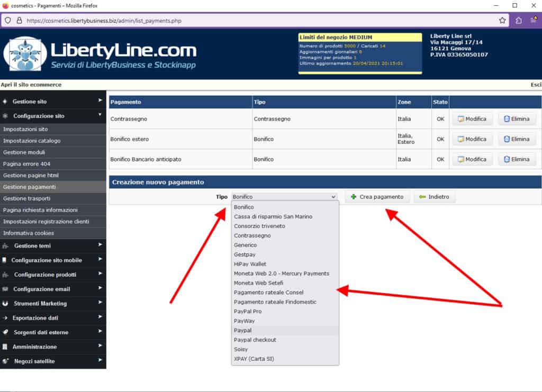542x392 pixels.
Task: Select PayPal Pro from the list
Action: pos(285,312)
